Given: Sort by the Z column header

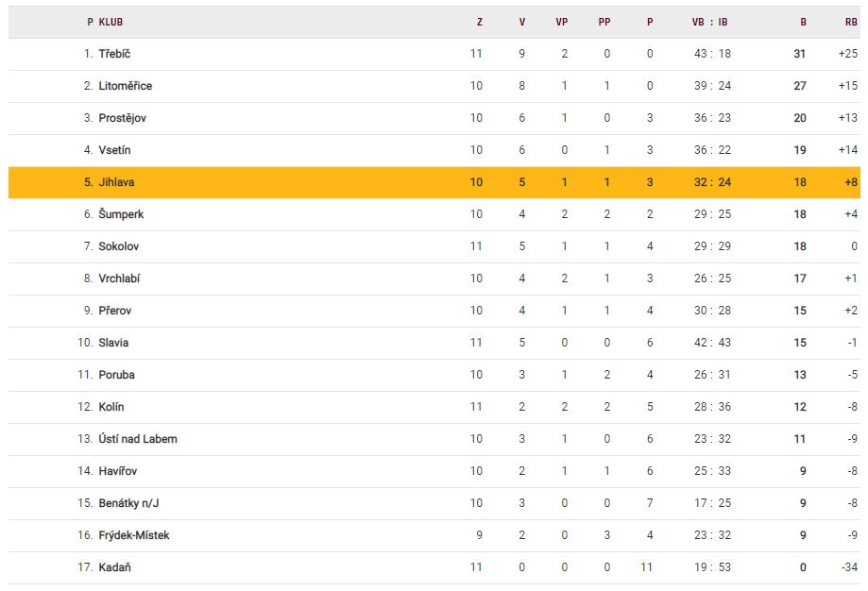Looking at the screenshot, I should click(480, 22).
